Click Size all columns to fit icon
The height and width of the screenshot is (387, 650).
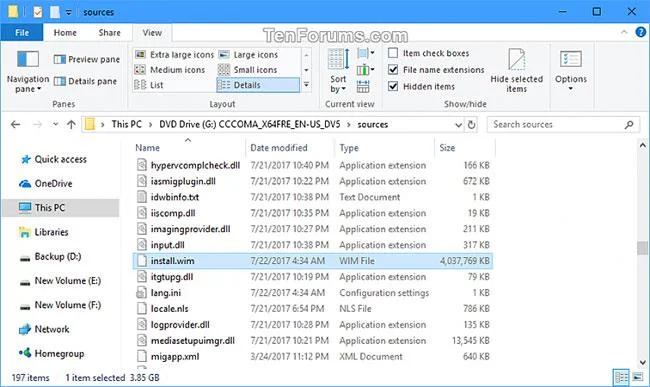[363, 86]
